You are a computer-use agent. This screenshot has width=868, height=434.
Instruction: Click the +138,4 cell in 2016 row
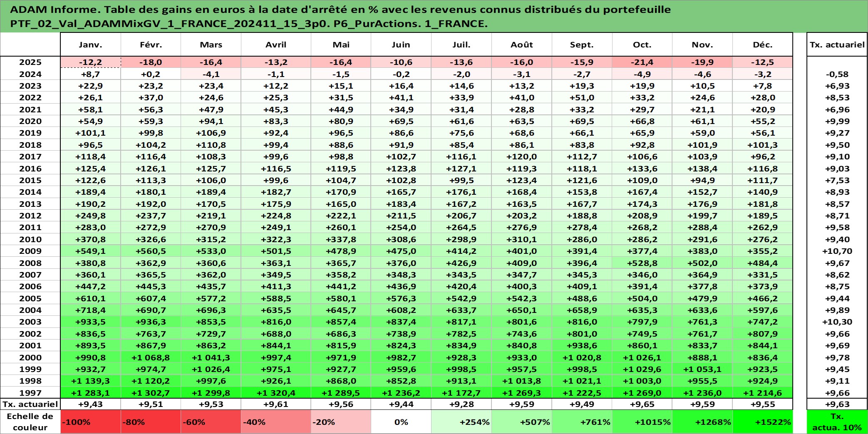coord(702,169)
